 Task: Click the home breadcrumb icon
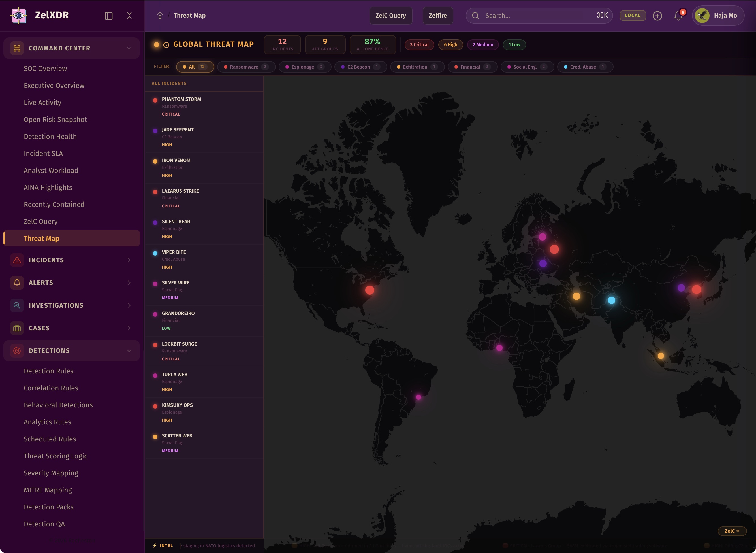[x=160, y=16]
